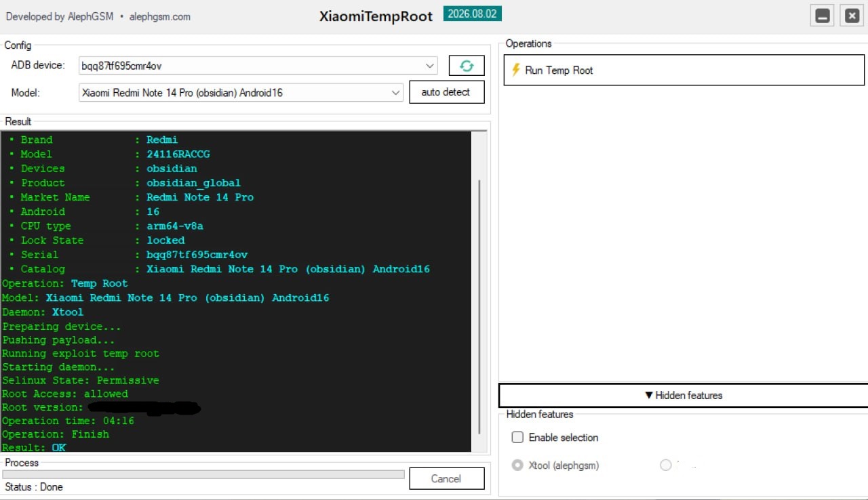Click the Brand : Redmi log line
868x500 pixels.
[x=94, y=140]
